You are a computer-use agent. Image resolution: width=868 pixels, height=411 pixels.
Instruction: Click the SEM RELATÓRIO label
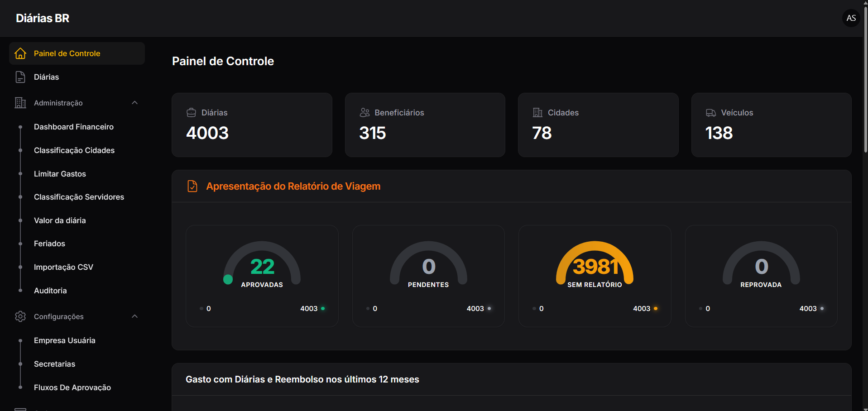point(595,285)
